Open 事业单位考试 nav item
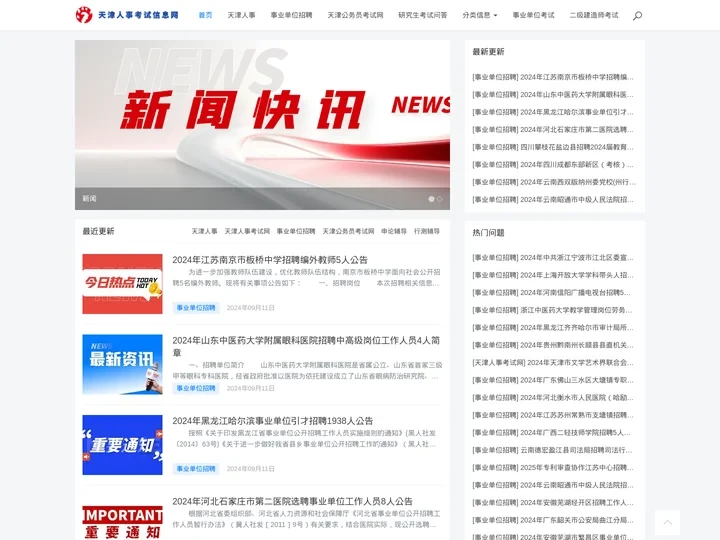The width and height of the screenshot is (720, 540). click(534, 15)
